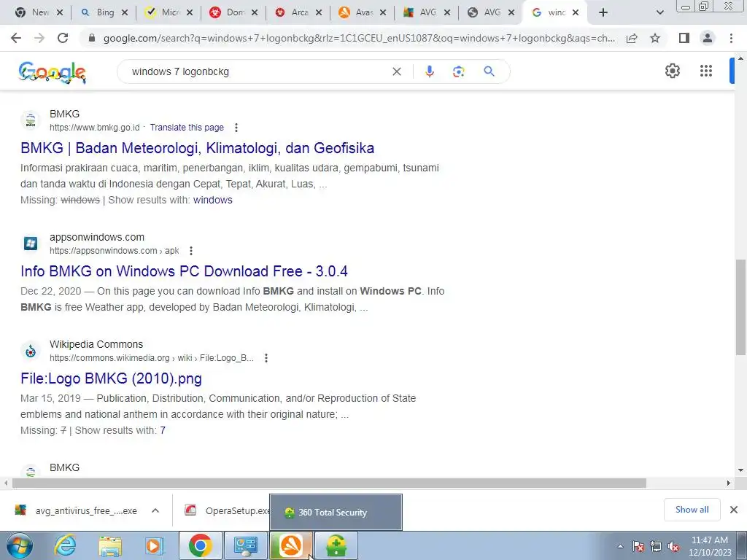Open network status tray icon
The height and width of the screenshot is (560, 747).
(656, 546)
